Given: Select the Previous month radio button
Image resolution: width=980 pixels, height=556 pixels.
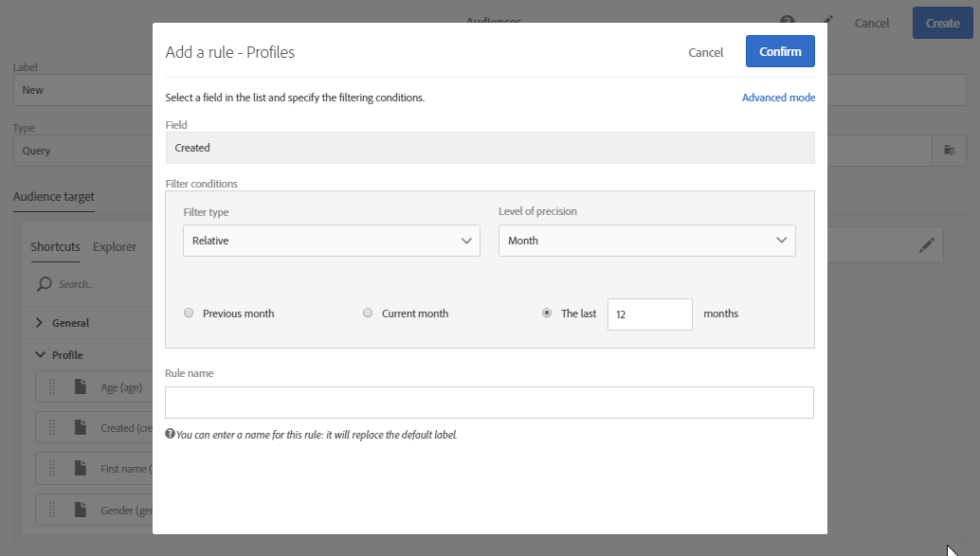Looking at the screenshot, I should [189, 314].
